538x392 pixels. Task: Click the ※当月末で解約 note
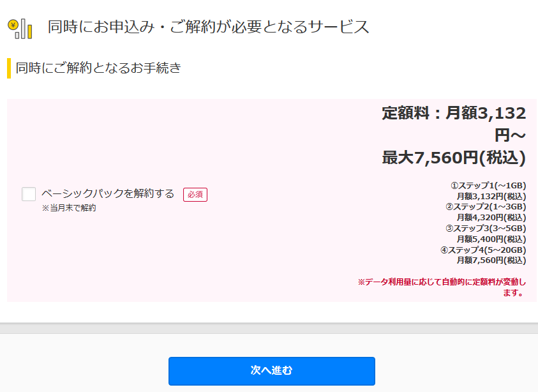(69, 208)
